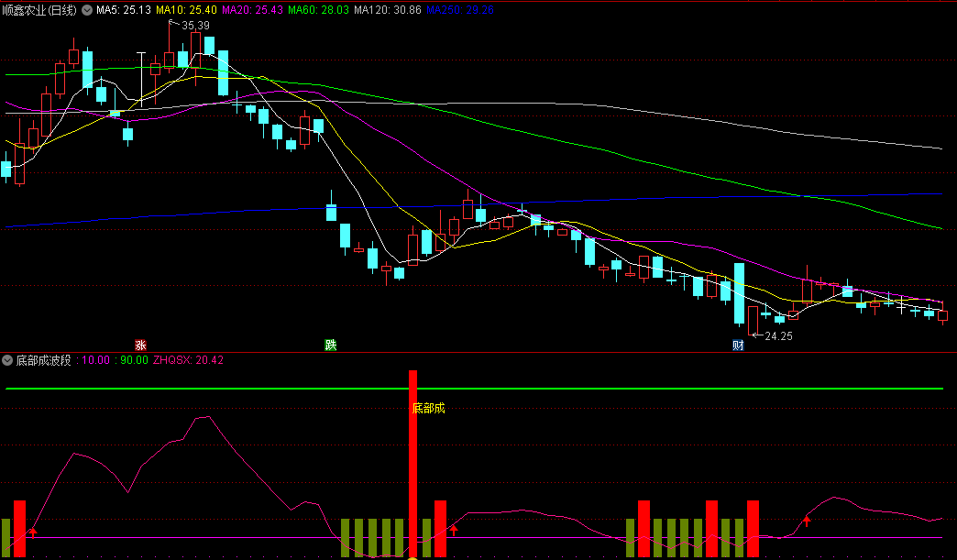Select the MA20: 25.43 label

pyautogui.click(x=252, y=10)
